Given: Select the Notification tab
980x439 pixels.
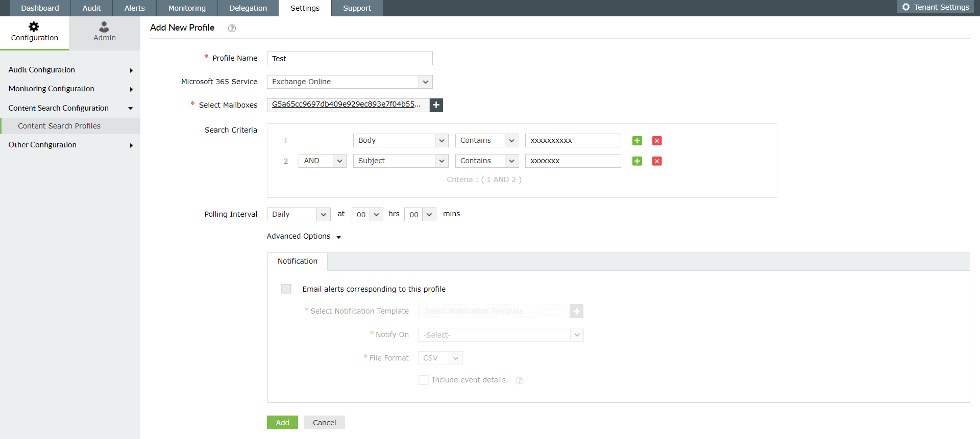Looking at the screenshot, I should (298, 261).
